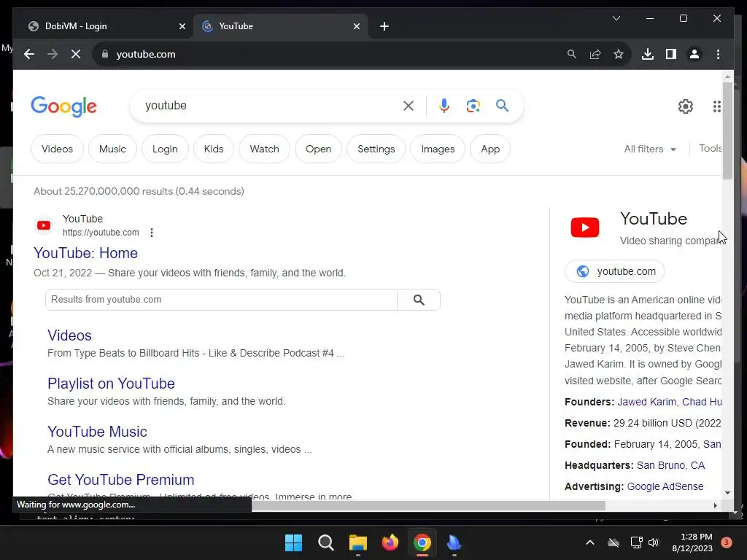Select the App filter chip
The height and width of the screenshot is (560, 747).
coord(490,149)
